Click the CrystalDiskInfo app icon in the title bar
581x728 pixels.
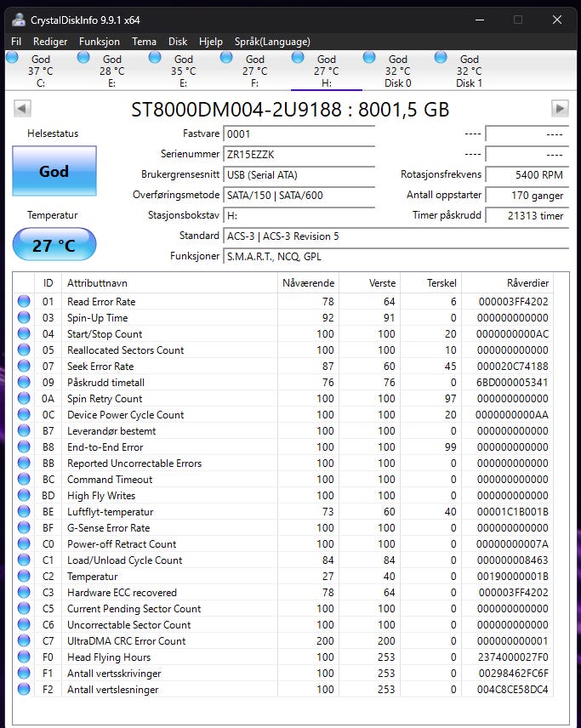coord(18,20)
